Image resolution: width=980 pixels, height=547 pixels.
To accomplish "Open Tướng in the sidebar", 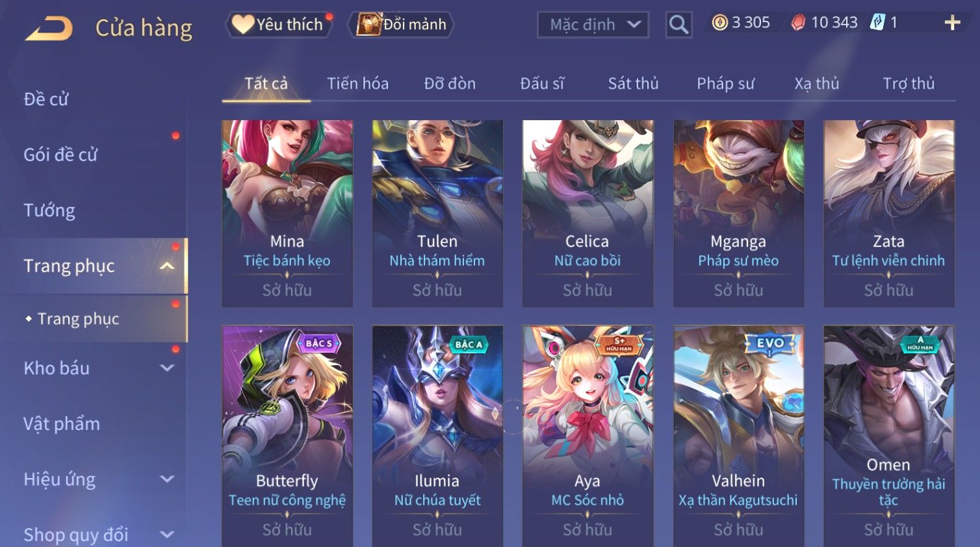I will click(x=49, y=210).
